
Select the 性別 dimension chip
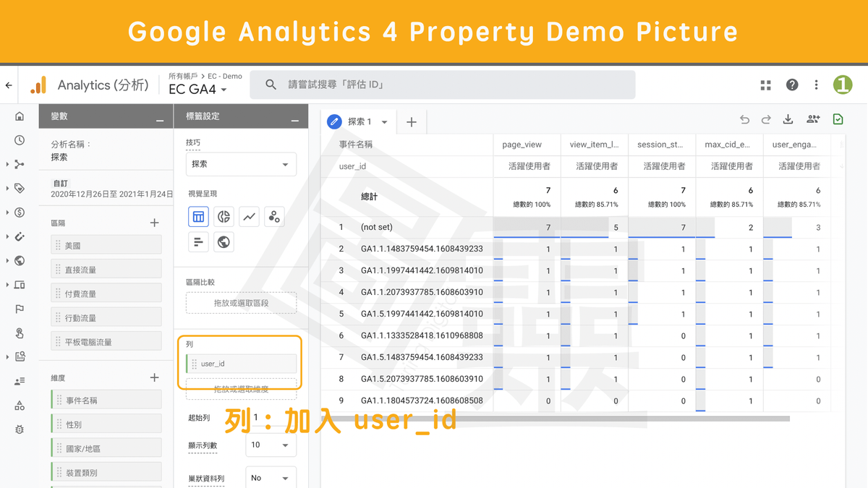[106, 424]
